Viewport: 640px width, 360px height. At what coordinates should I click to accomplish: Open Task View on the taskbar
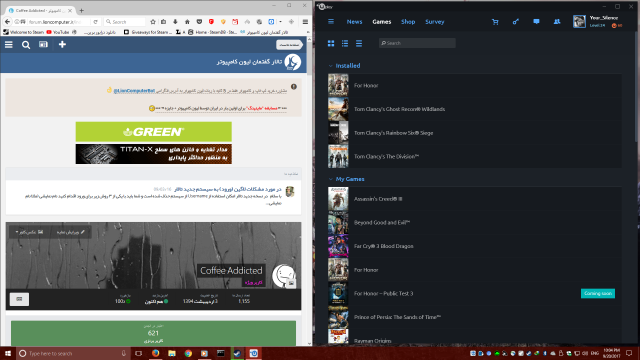[139, 353]
